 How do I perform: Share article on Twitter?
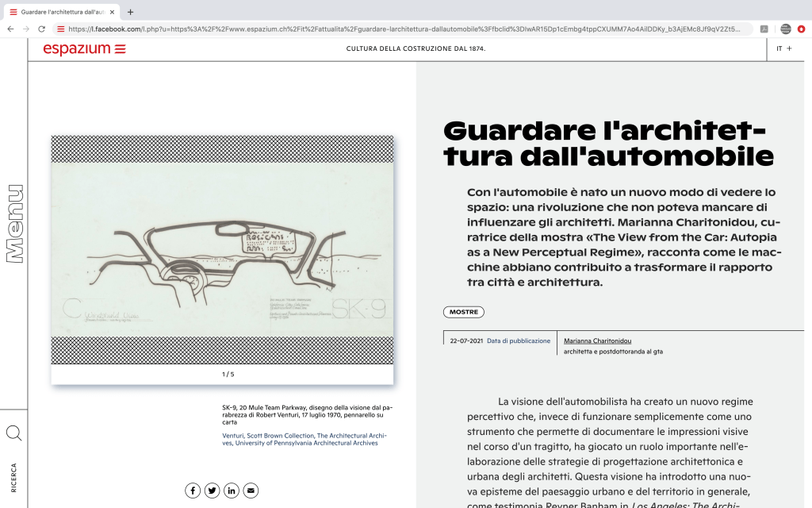pyautogui.click(x=212, y=491)
